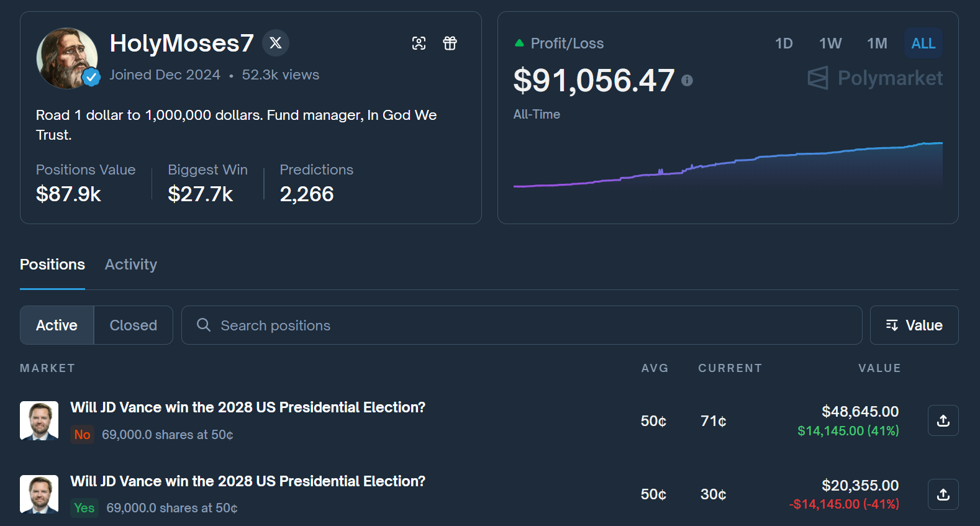Switch to the Closed positions filter
Viewport: 980px width, 526px height.
[133, 325]
